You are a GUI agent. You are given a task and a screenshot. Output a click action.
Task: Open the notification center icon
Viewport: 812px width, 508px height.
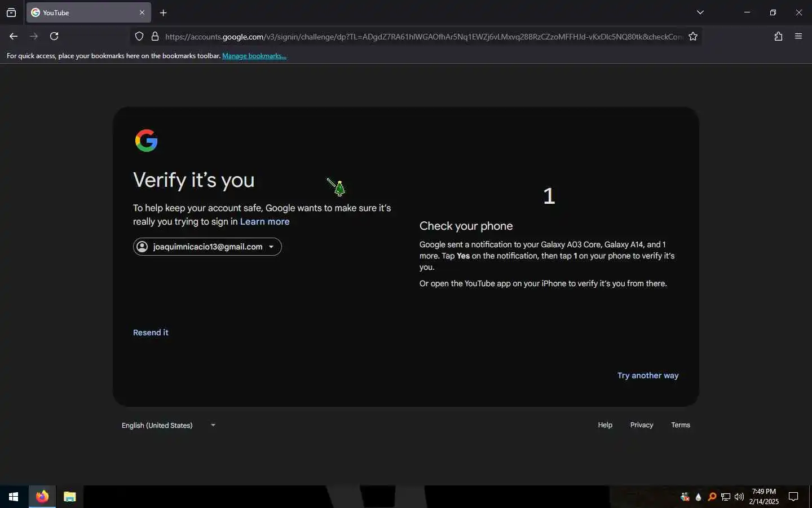pos(793,497)
